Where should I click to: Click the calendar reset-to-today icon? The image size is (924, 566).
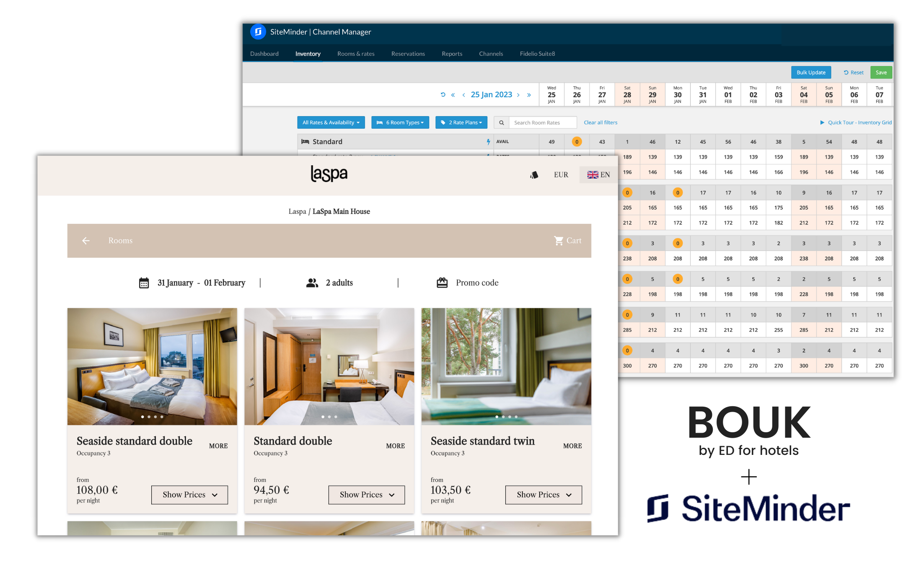(443, 95)
